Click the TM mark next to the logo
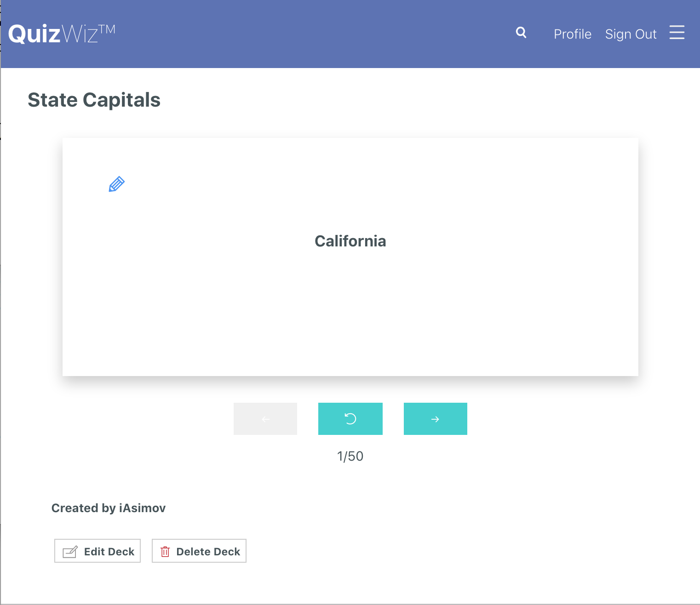The width and height of the screenshot is (700, 605). point(107,29)
